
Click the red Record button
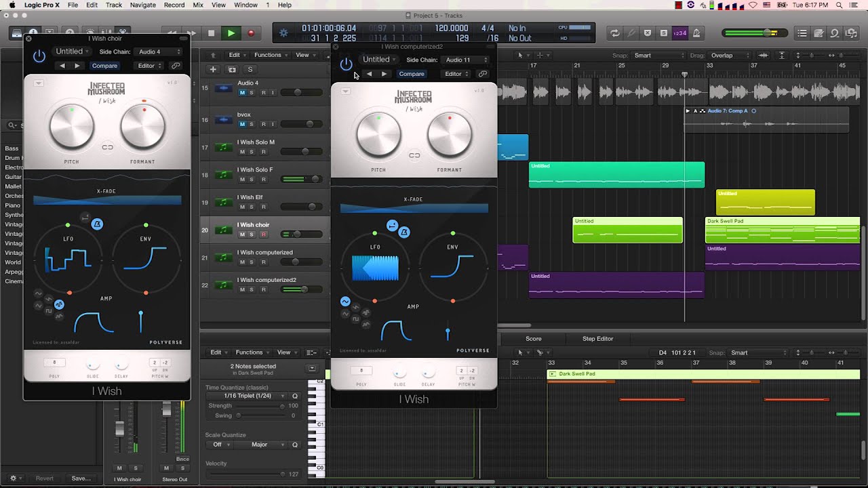[251, 33]
